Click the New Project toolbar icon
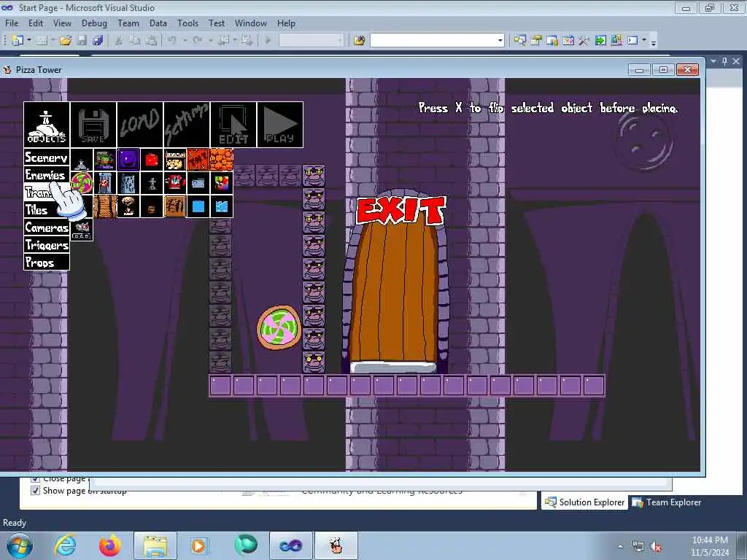747x560 pixels. pos(18,41)
